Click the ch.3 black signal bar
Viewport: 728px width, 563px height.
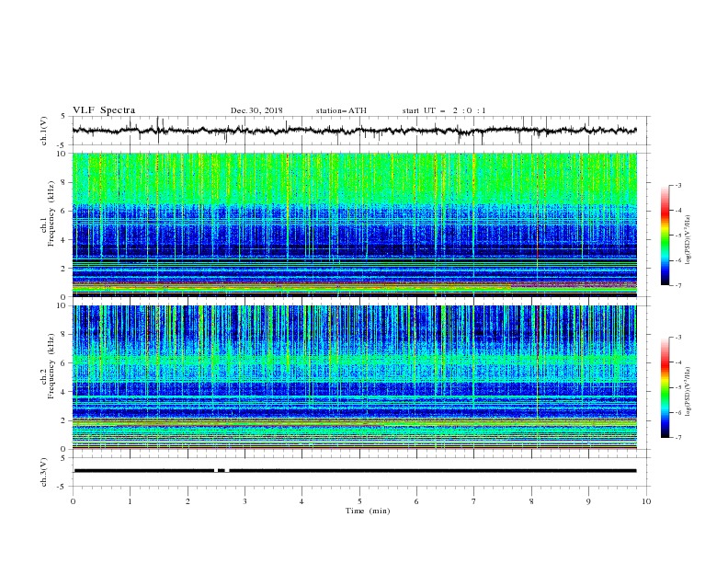355,471
